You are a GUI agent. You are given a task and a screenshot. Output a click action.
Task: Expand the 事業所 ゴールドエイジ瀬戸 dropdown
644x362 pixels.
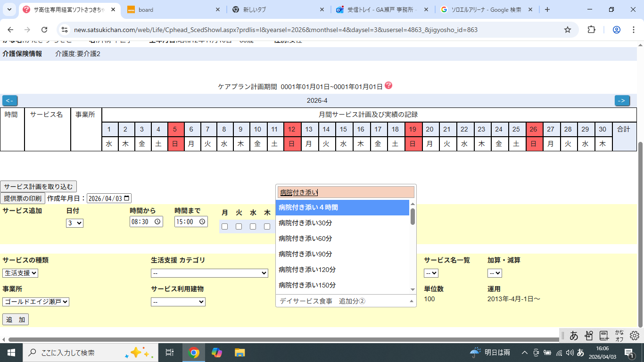point(36,302)
